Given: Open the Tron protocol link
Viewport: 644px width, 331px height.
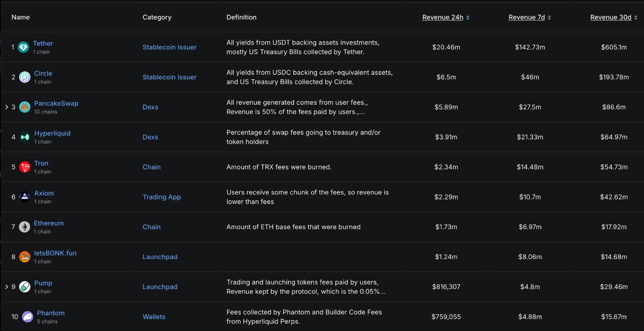Looking at the screenshot, I should 41,163.
